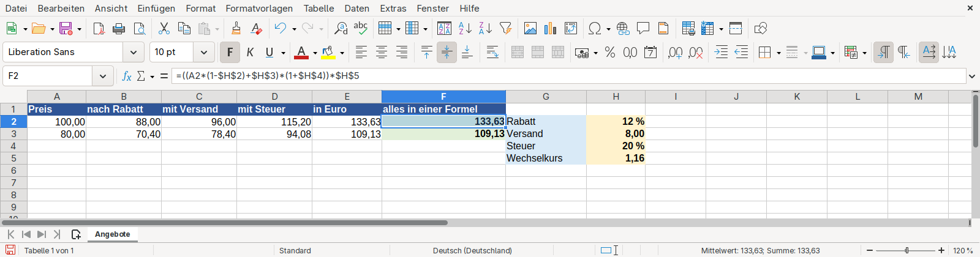Sort ascending A to Z
This screenshot has width=980, height=257.
[x=465, y=28]
